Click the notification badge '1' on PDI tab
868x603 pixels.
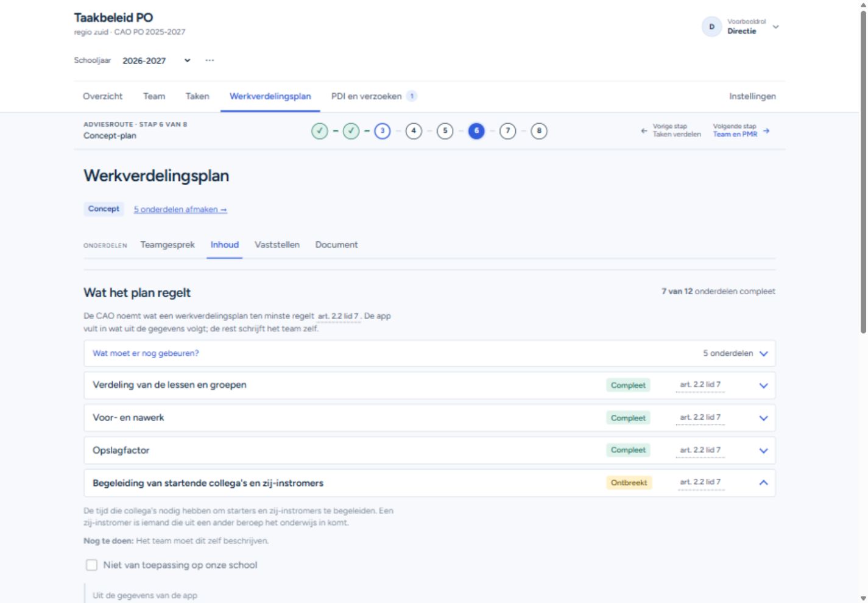(412, 96)
